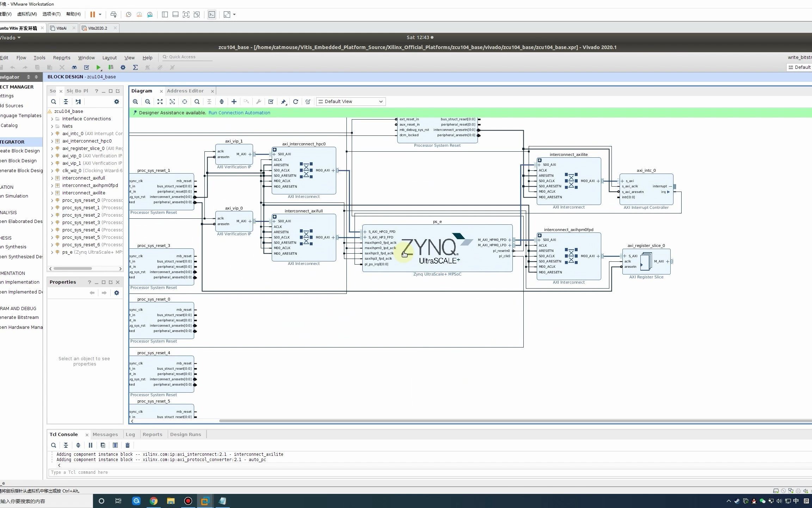Expand axi_intc_0 tree node

pyautogui.click(x=52, y=134)
